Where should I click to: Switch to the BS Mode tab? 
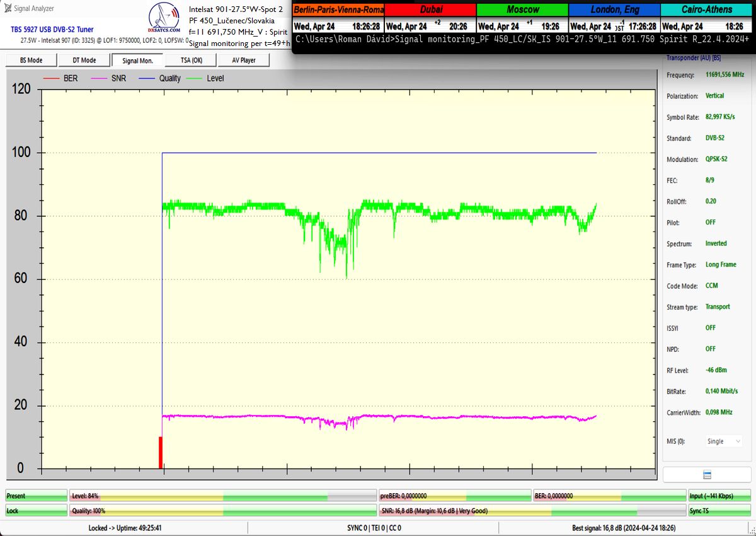pyautogui.click(x=31, y=60)
